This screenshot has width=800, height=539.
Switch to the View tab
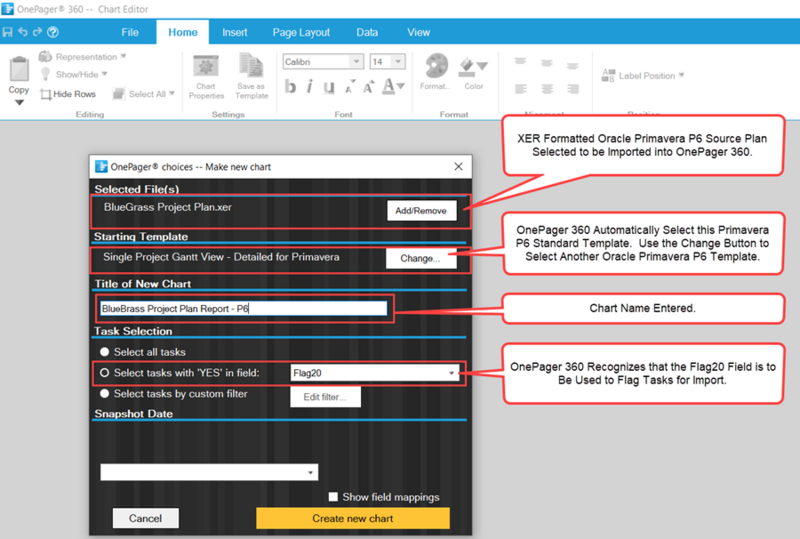418,32
